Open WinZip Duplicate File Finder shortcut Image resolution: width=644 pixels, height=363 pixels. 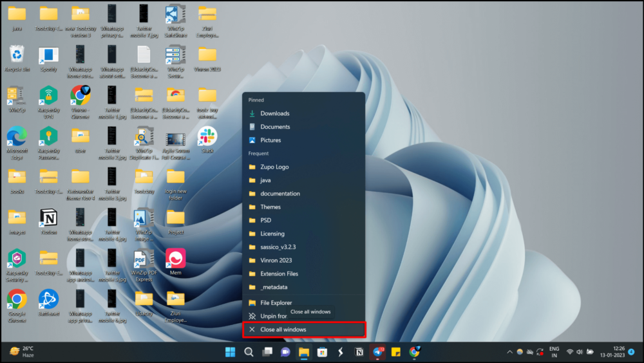144,143
